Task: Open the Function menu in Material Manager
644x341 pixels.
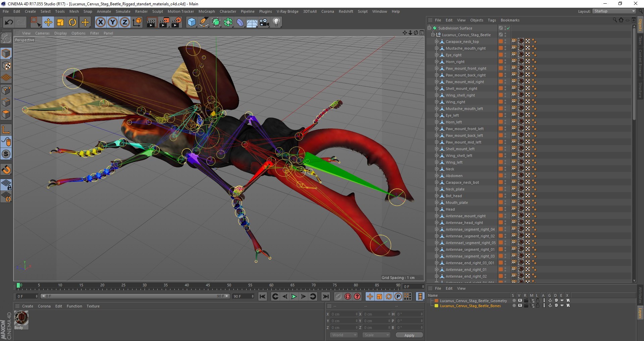Action: coord(74,306)
